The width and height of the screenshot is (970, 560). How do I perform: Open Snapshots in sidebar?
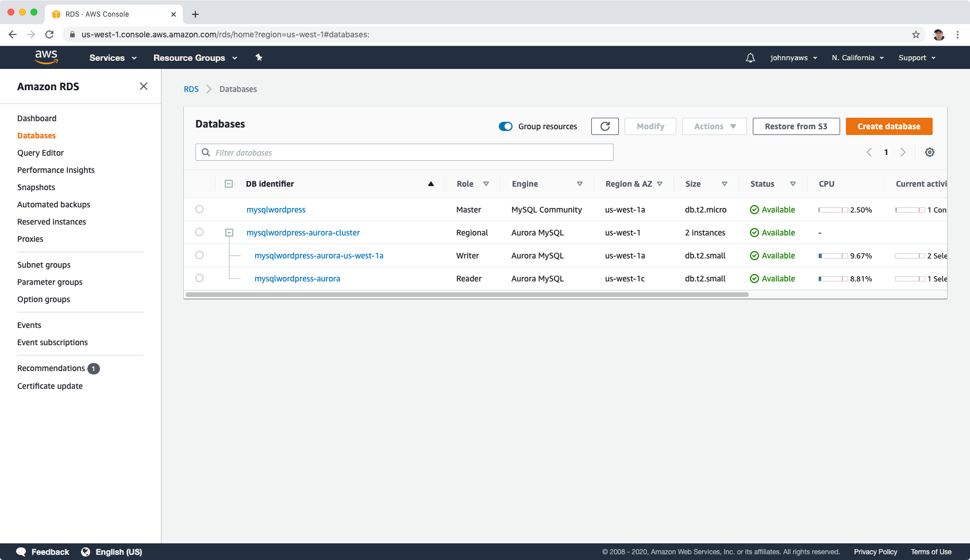[36, 187]
